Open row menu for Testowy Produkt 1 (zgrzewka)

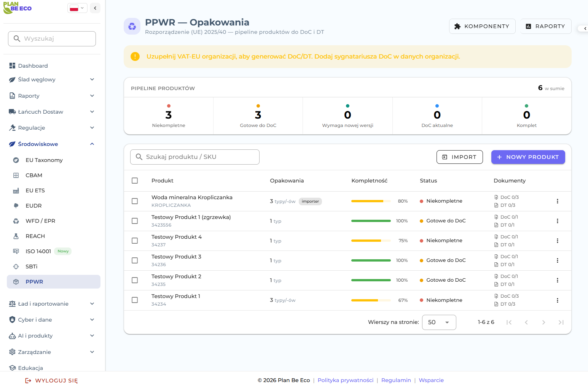[558, 221]
